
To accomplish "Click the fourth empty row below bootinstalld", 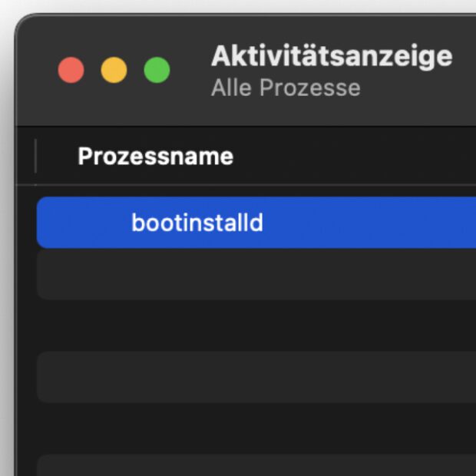I will [253, 428].
